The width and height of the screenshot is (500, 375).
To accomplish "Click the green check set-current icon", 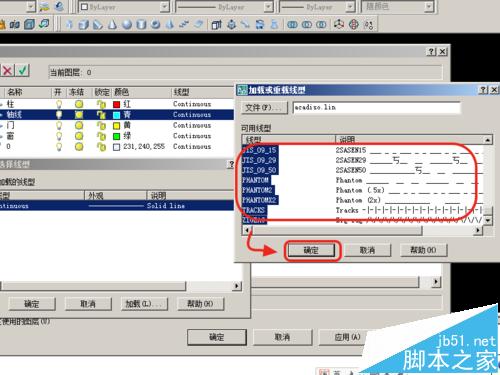I will (23, 70).
